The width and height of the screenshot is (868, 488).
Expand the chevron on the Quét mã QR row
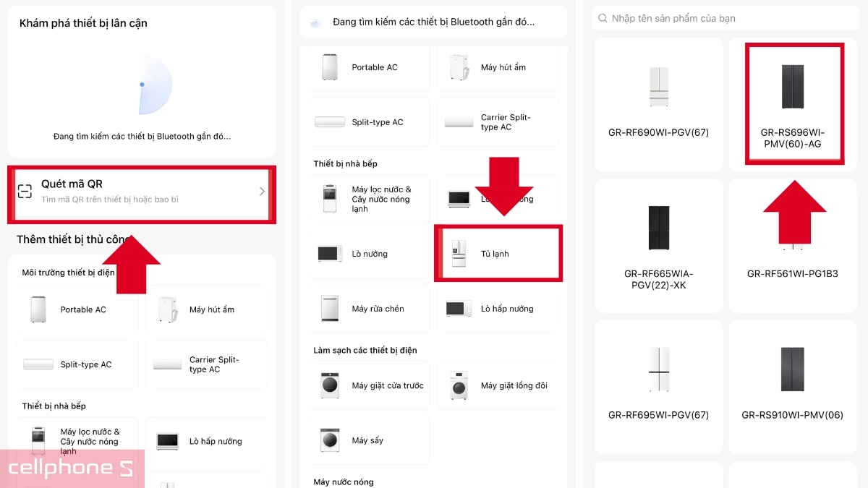(x=262, y=192)
